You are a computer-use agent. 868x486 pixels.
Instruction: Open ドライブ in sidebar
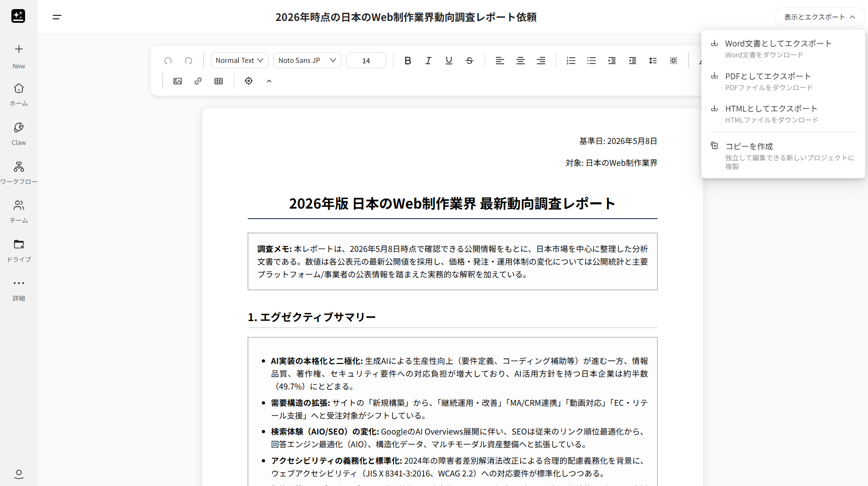point(19,251)
